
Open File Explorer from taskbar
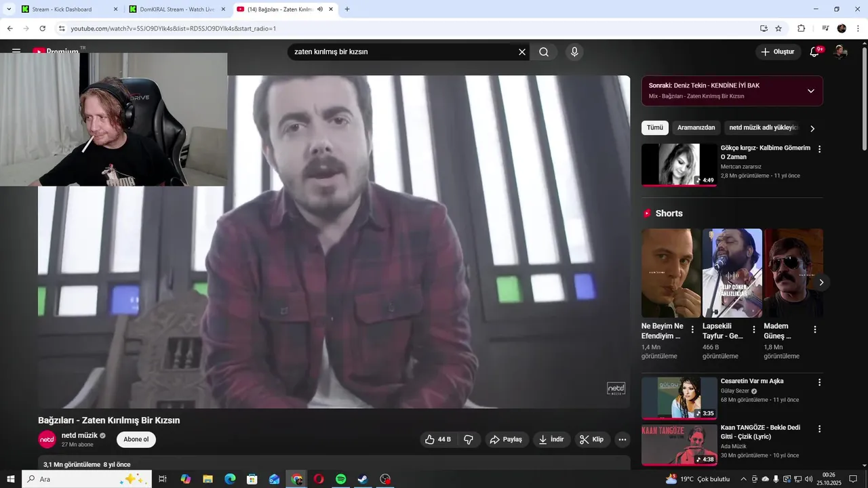point(208,479)
